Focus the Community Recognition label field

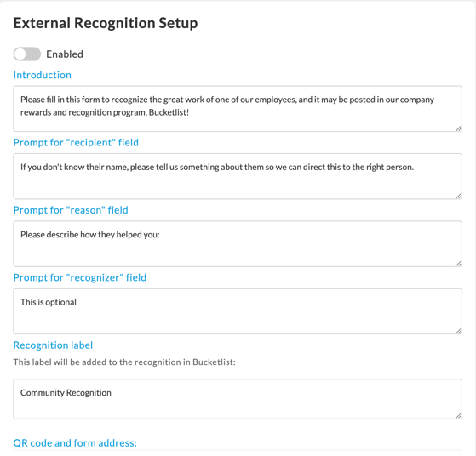[238, 399]
